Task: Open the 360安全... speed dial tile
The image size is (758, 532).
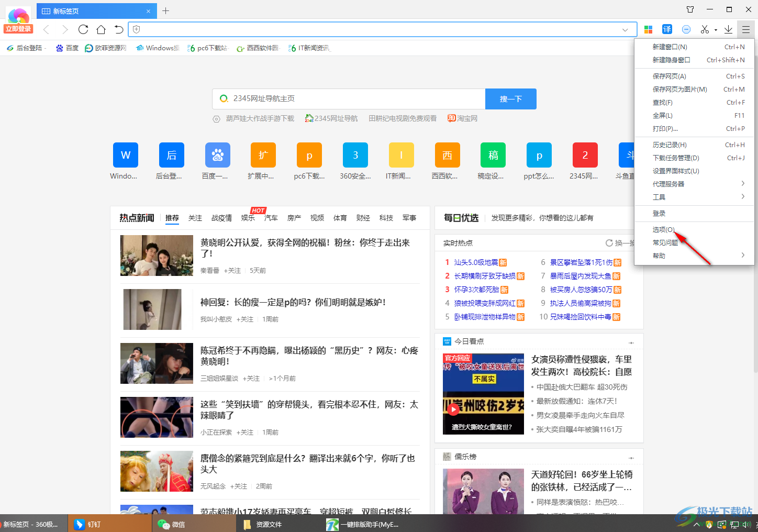Action: (x=355, y=155)
